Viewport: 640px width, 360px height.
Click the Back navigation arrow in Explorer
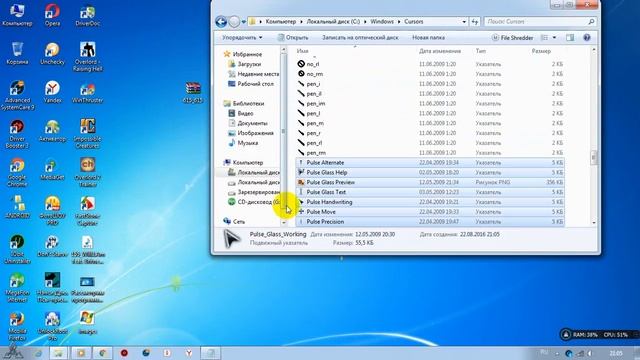pos(221,22)
